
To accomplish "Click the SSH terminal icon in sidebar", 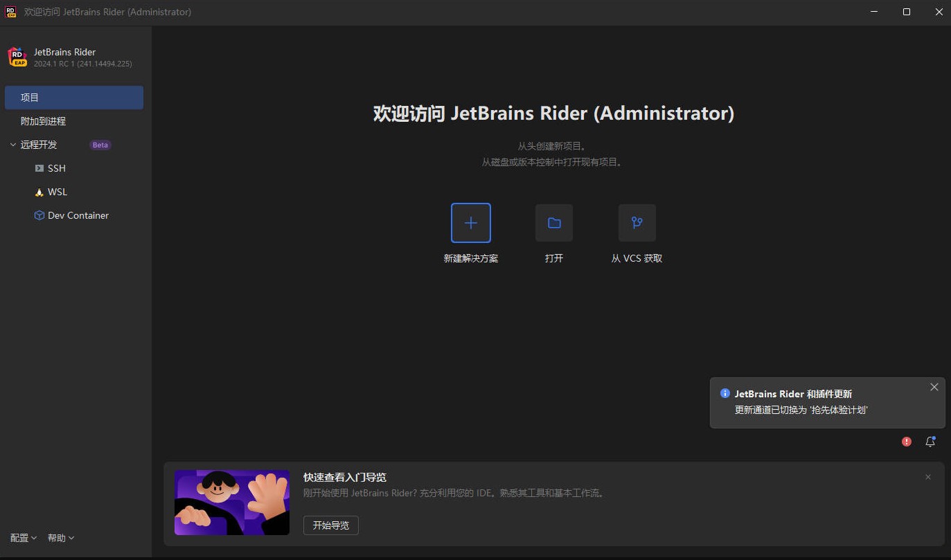I will (39, 168).
